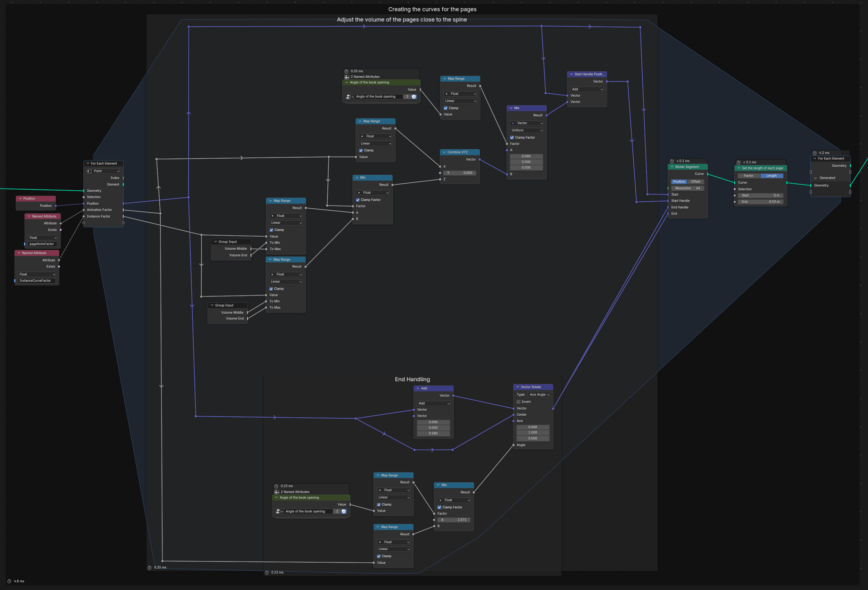Expand the Uniform factor mode dropdown
Screen dimensions: 868x590
click(526, 131)
